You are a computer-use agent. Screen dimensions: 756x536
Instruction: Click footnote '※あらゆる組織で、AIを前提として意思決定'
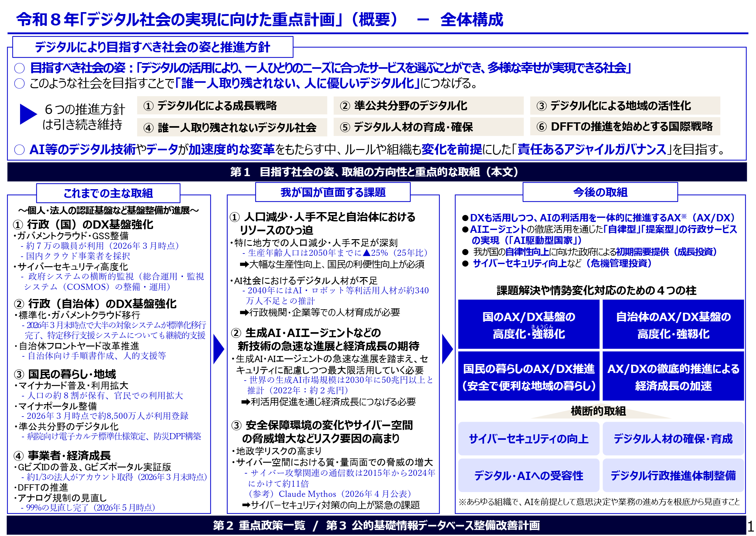(599, 502)
